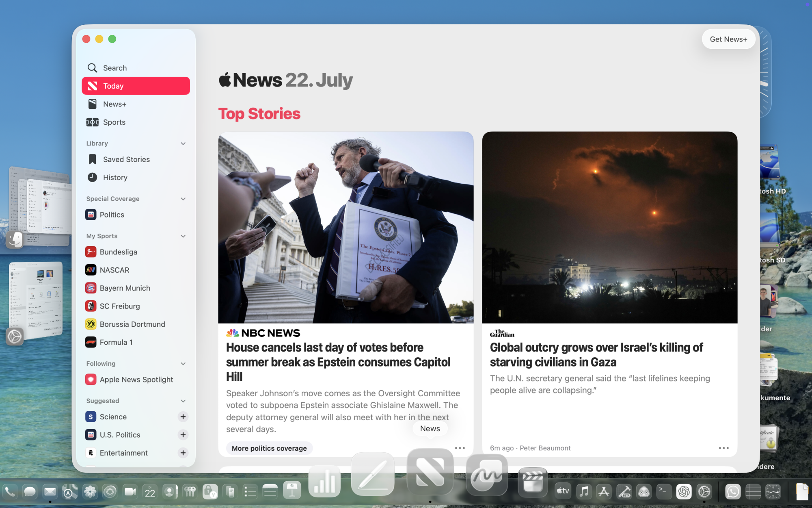The image size is (812, 508).
Task: Open the Guardian Gaza story image
Action: (609, 227)
